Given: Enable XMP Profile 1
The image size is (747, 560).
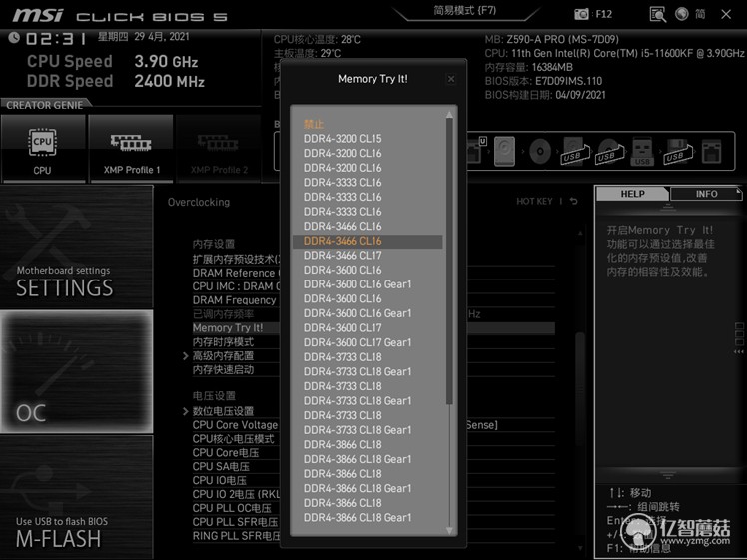Looking at the screenshot, I should pyautogui.click(x=131, y=149).
